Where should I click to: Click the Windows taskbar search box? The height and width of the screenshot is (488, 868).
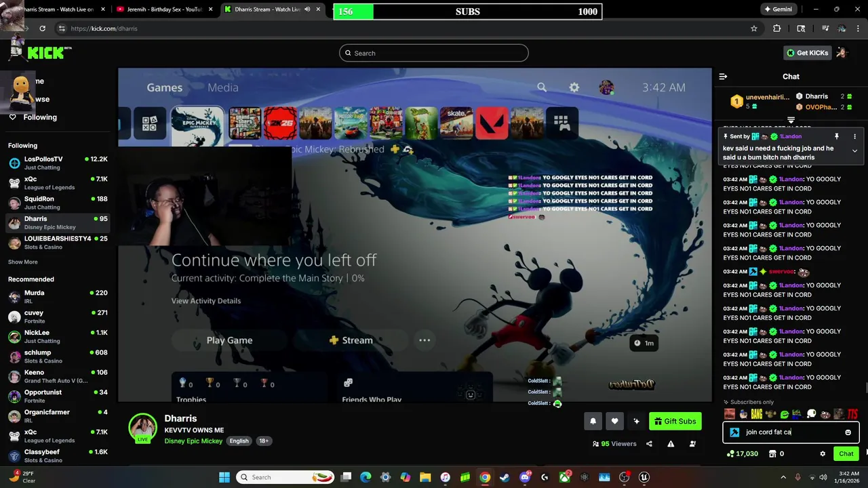coord(285,477)
